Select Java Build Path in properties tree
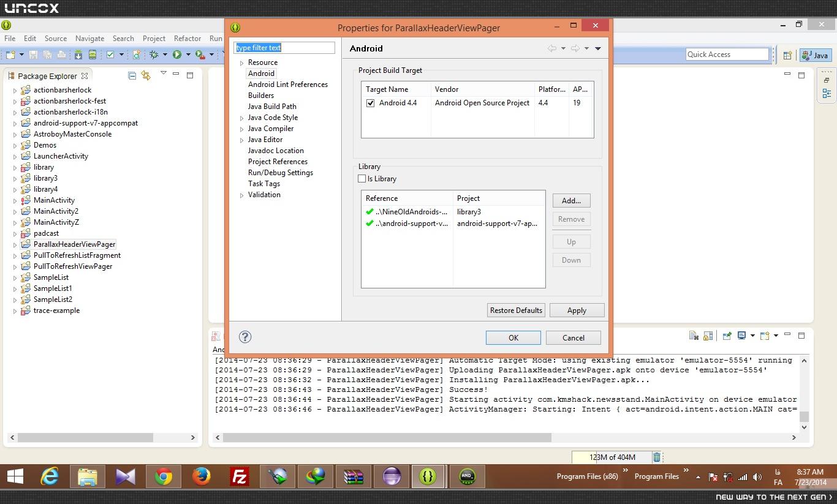Image resolution: width=837 pixels, height=504 pixels. pyautogui.click(x=272, y=107)
